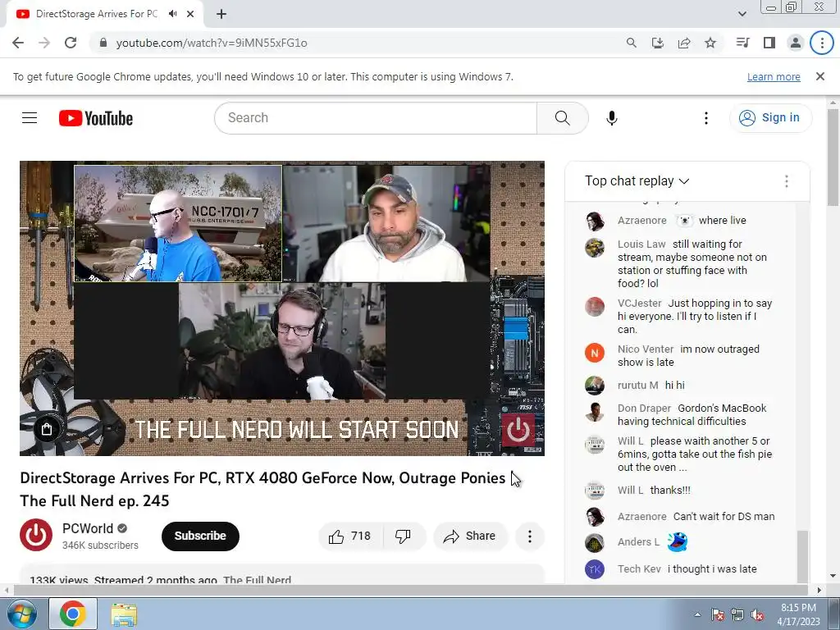
Task: Close the DirectStorage YouTube tab
Action: pos(190,14)
